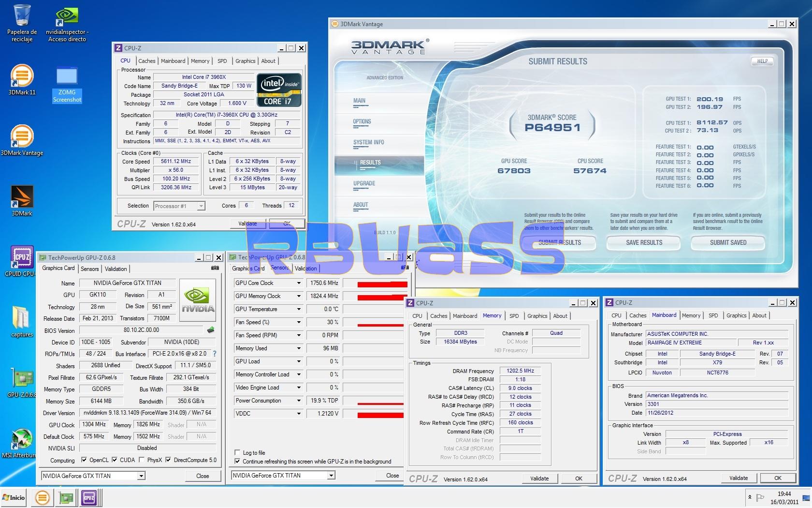This screenshot has height=508, width=812.
Task: Open the Papelera de reciclaje desktop icon
Action: point(22,23)
